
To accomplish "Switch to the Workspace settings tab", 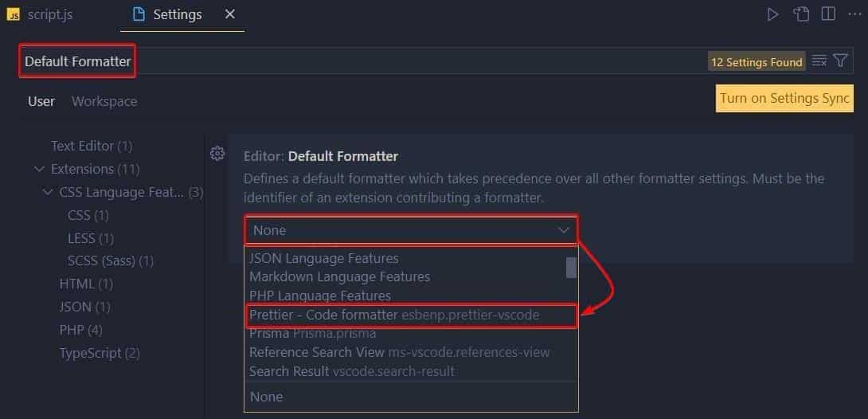I will (x=104, y=101).
